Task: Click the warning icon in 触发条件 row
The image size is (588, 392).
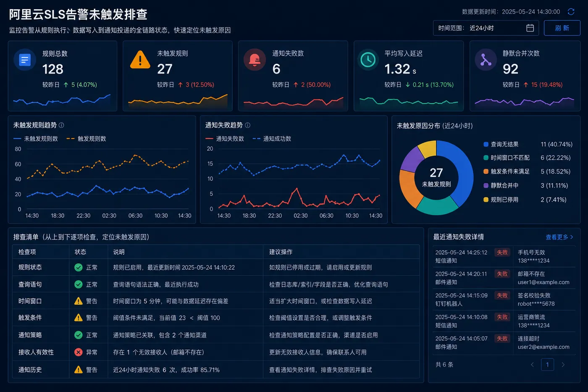Action: pyautogui.click(x=78, y=318)
